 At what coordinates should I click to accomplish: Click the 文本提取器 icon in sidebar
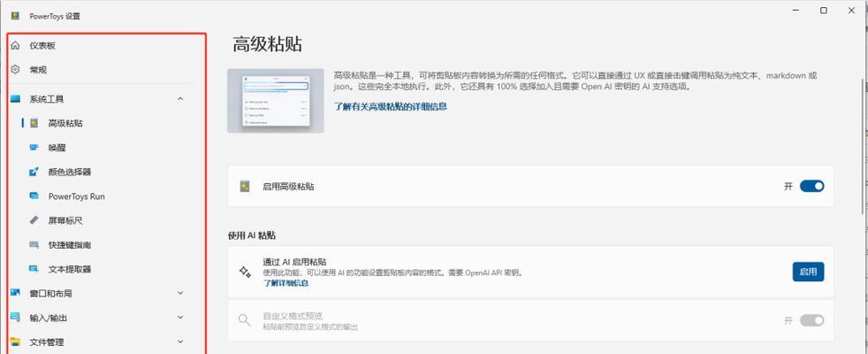(x=34, y=269)
